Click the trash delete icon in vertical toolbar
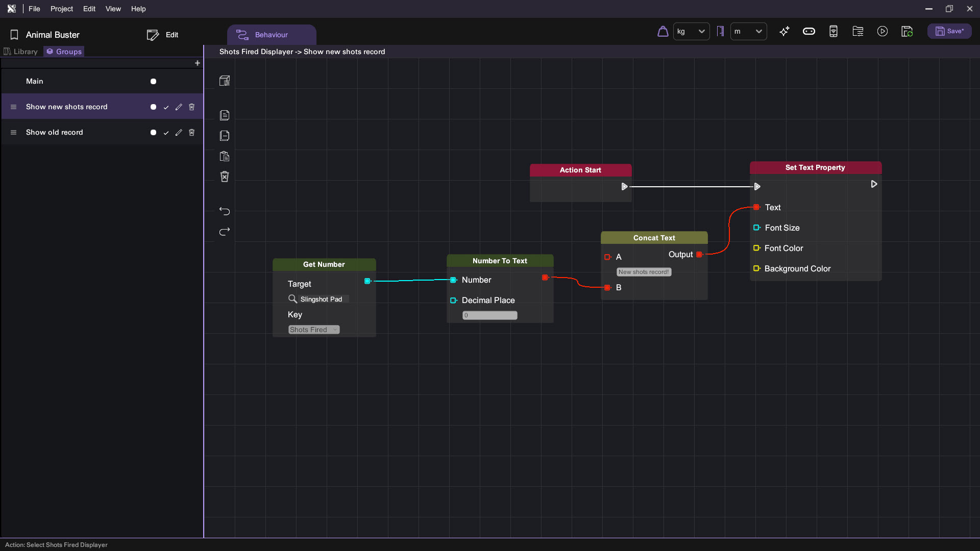The image size is (980, 551). pyautogui.click(x=225, y=177)
